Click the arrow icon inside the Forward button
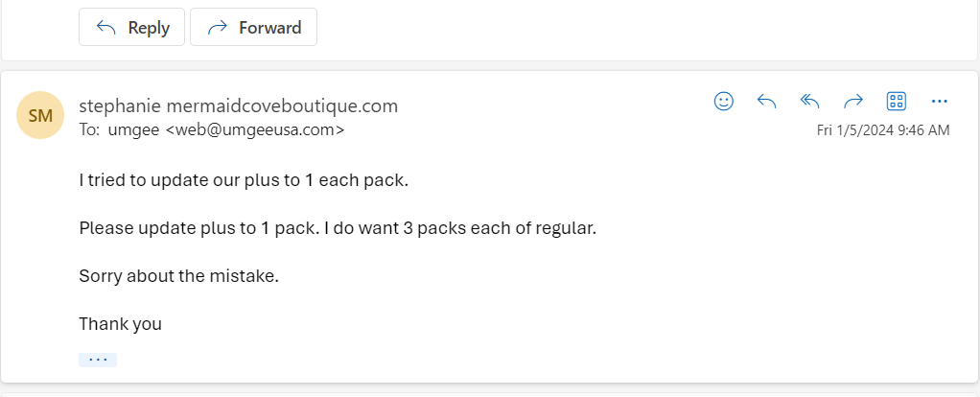The width and height of the screenshot is (980, 397). point(217,28)
